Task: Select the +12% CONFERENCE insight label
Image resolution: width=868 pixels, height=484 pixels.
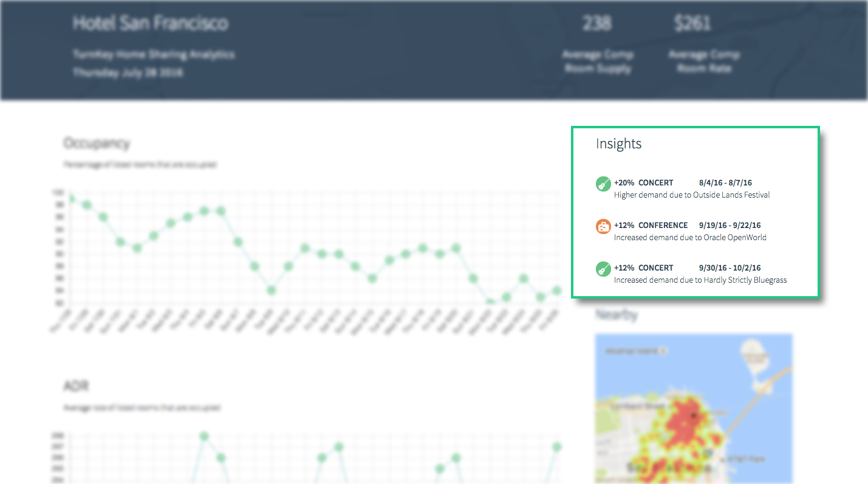Action: 651,225
